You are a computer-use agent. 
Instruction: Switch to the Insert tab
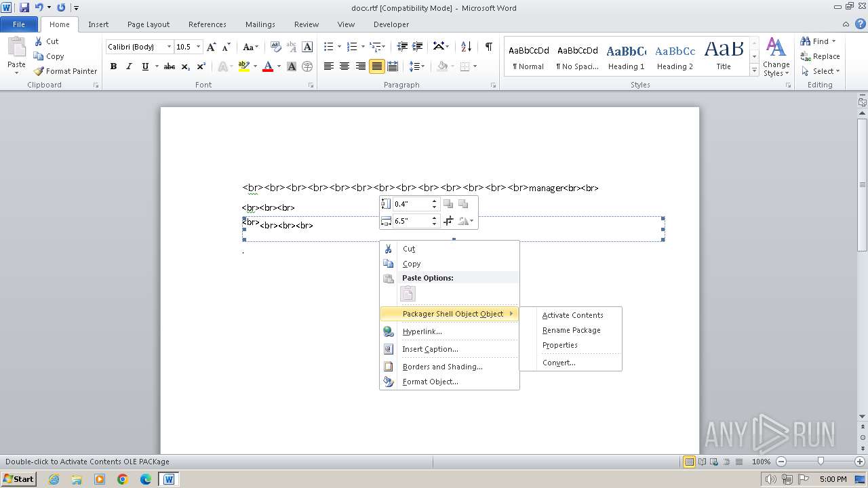98,24
